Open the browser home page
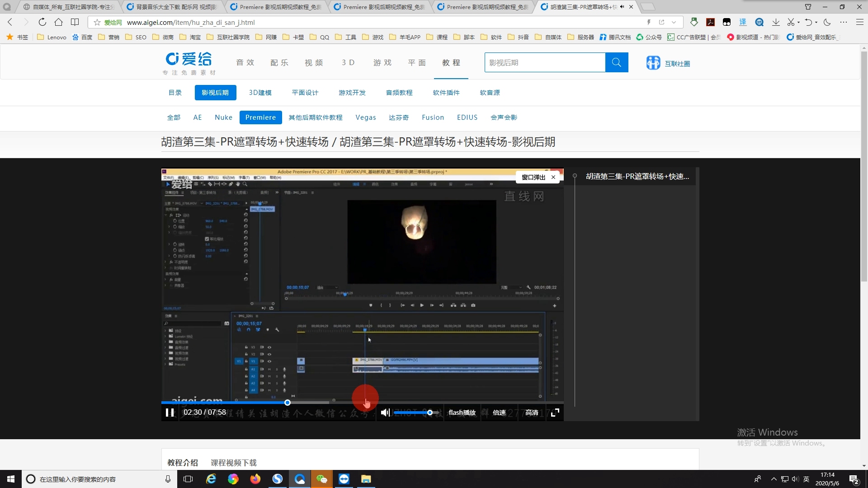This screenshot has width=868, height=488. click(x=58, y=22)
